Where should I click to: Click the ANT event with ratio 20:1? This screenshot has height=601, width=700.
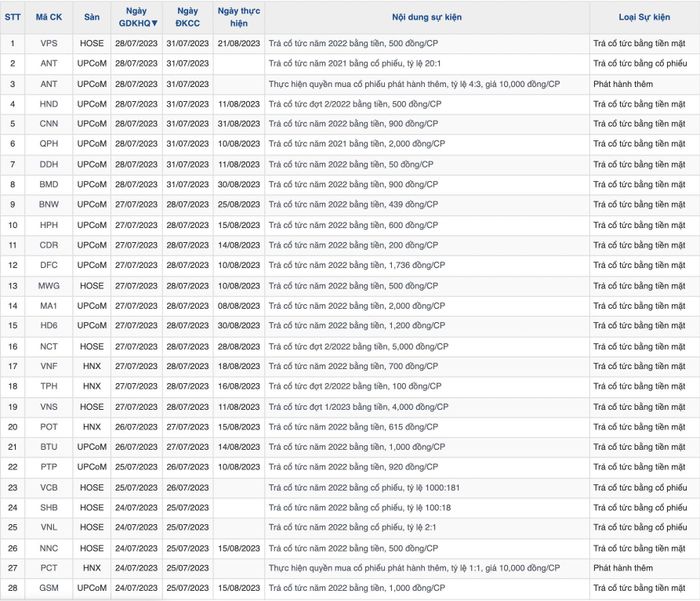click(x=354, y=63)
